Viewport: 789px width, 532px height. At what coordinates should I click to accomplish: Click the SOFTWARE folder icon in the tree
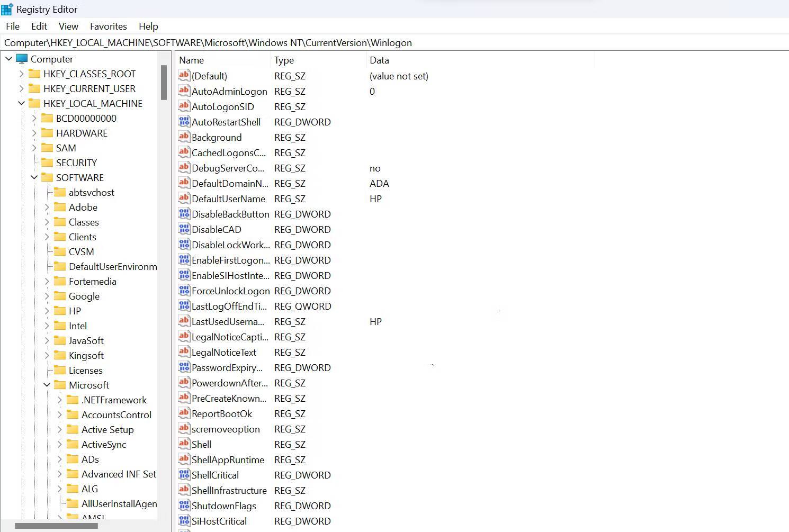pyautogui.click(x=47, y=177)
